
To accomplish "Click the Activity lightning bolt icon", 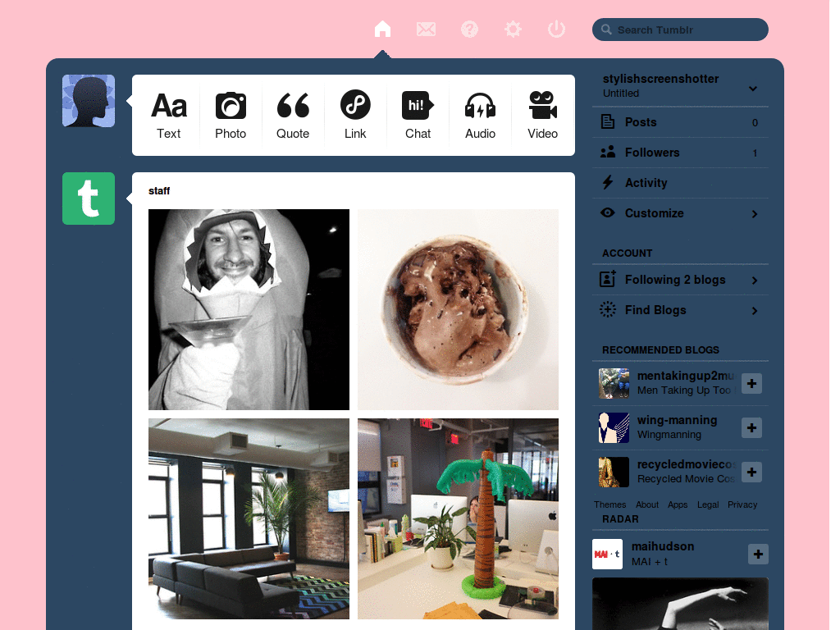I will click(608, 182).
